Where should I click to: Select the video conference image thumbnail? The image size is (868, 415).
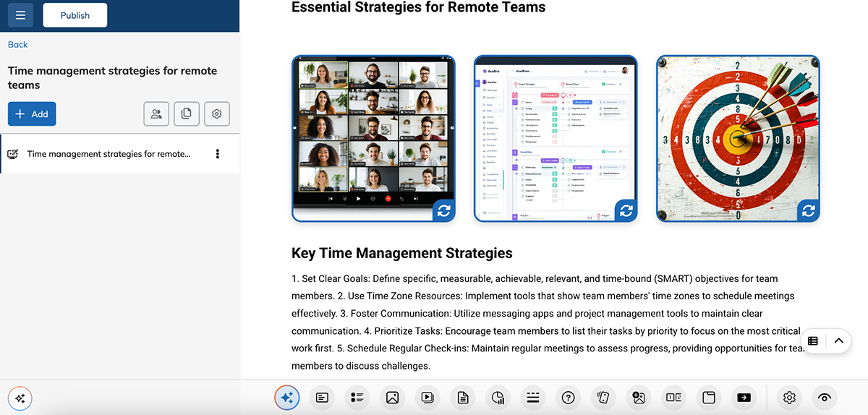(x=373, y=138)
